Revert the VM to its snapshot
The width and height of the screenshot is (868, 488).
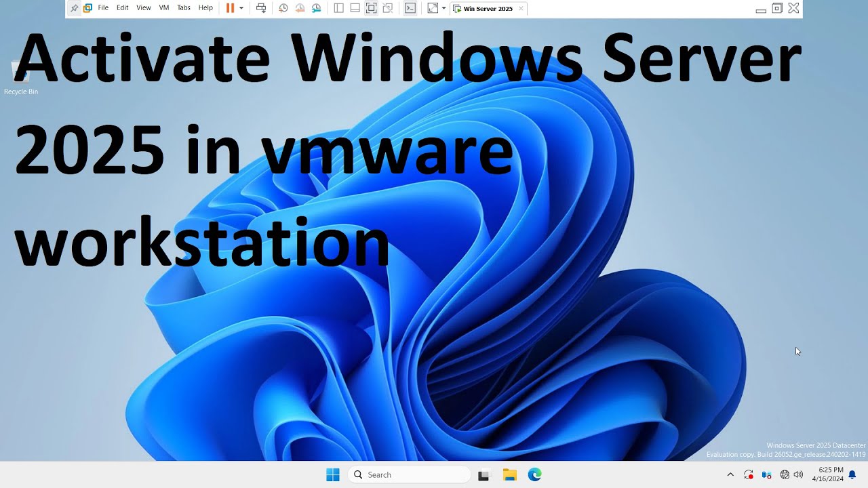300,8
